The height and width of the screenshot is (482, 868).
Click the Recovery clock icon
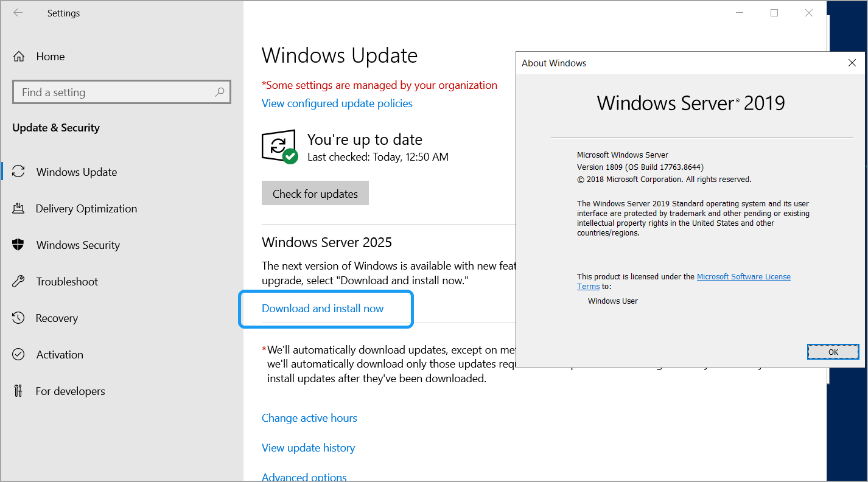(x=18, y=318)
